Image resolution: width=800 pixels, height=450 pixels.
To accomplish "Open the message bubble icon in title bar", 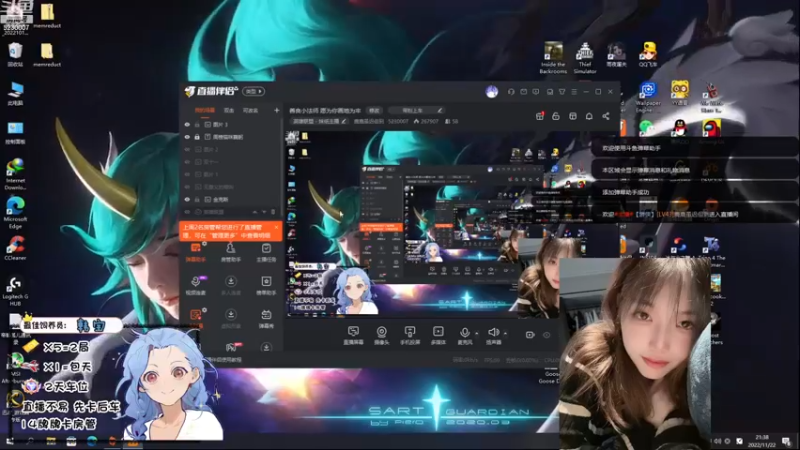I will pos(536,92).
